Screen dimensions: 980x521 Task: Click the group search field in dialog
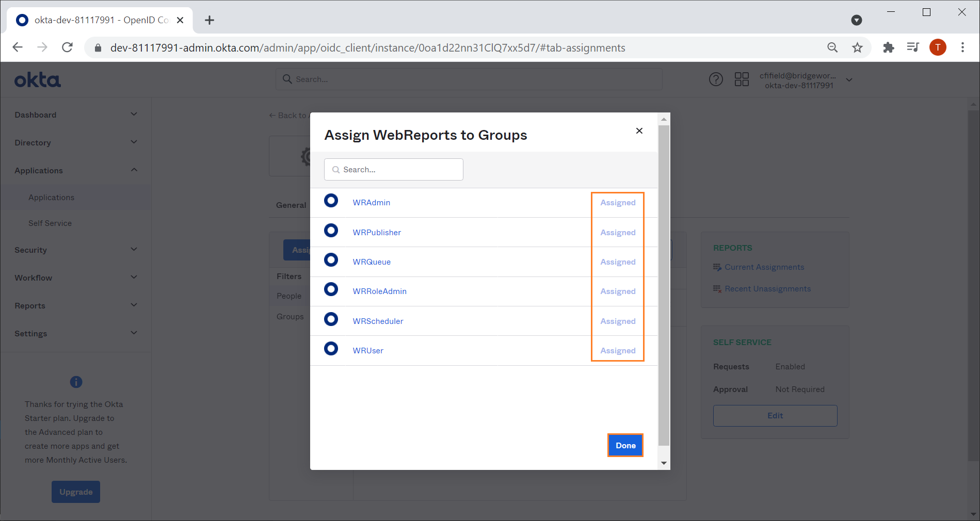click(x=394, y=169)
